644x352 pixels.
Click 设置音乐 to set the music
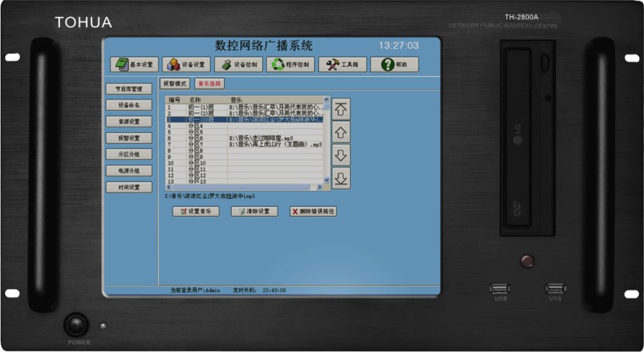[195, 211]
